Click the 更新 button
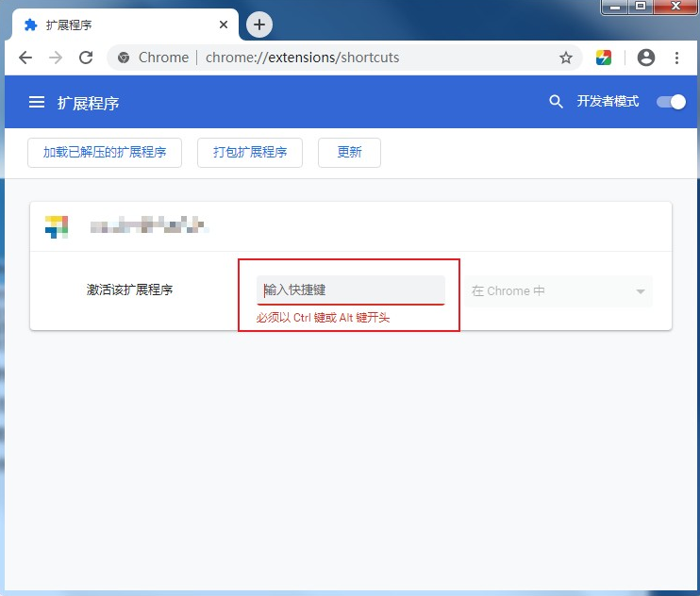This screenshot has width=700, height=596. point(349,153)
